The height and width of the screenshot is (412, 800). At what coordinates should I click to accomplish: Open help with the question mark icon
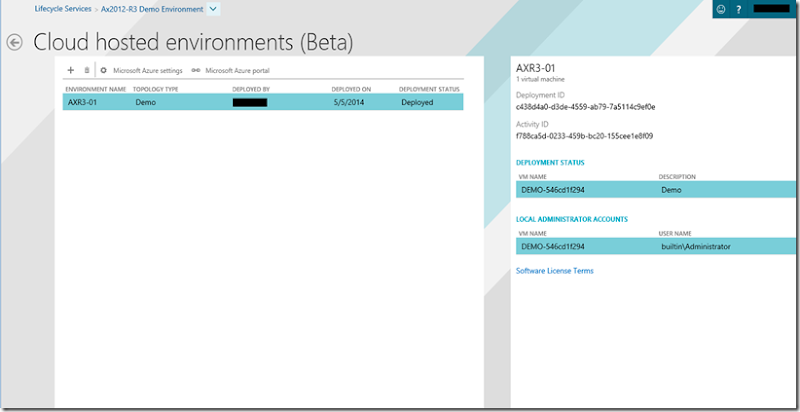[x=739, y=9]
